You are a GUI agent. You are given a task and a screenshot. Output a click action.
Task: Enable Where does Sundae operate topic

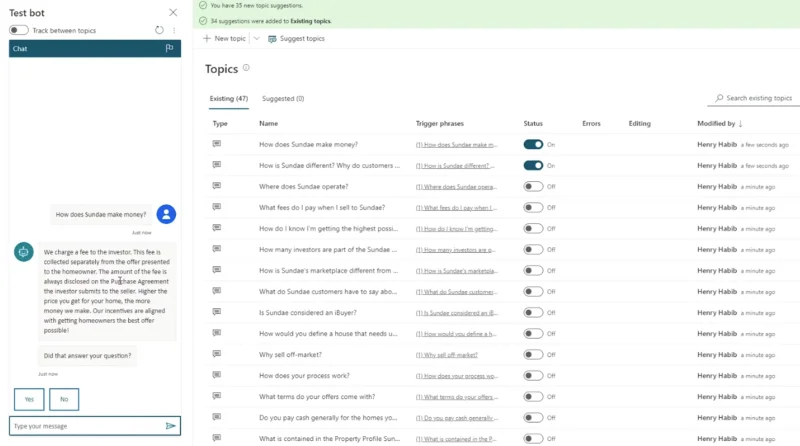click(533, 186)
